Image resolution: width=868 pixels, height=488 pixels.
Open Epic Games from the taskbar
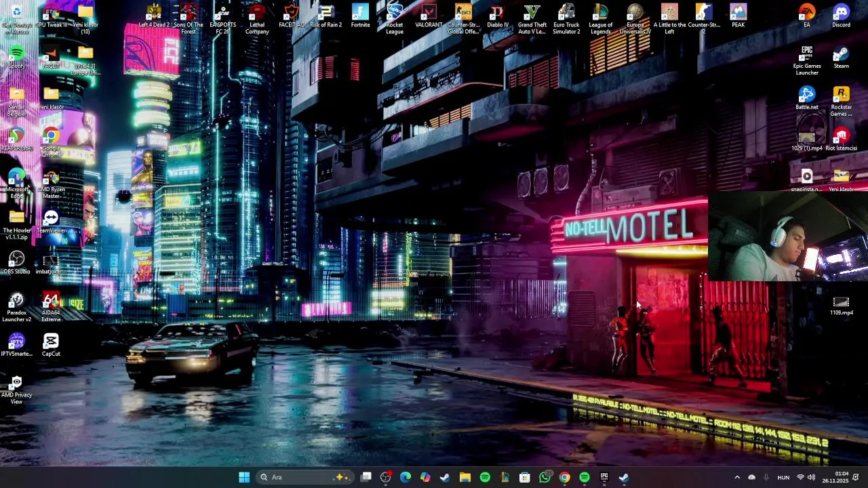pos(604,477)
